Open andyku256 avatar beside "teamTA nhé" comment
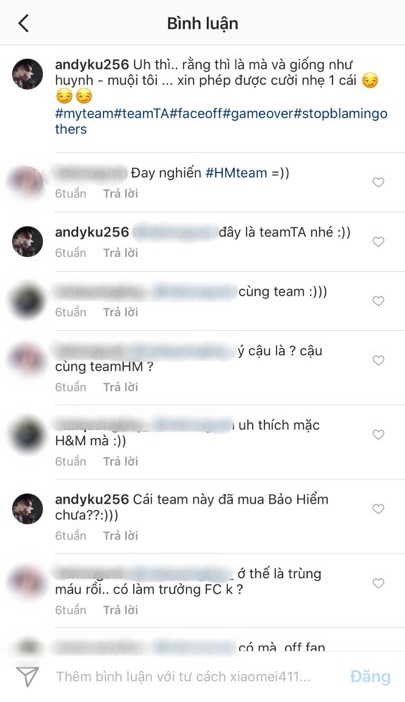 pos(27,241)
